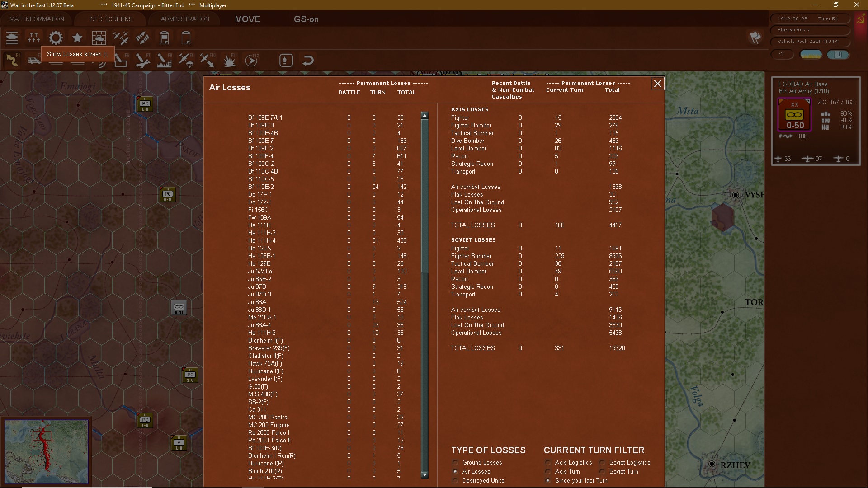Screen dimensions: 868x488
Task: Select the F7 bomb unit mode icon
Action: tap(142, 60)
